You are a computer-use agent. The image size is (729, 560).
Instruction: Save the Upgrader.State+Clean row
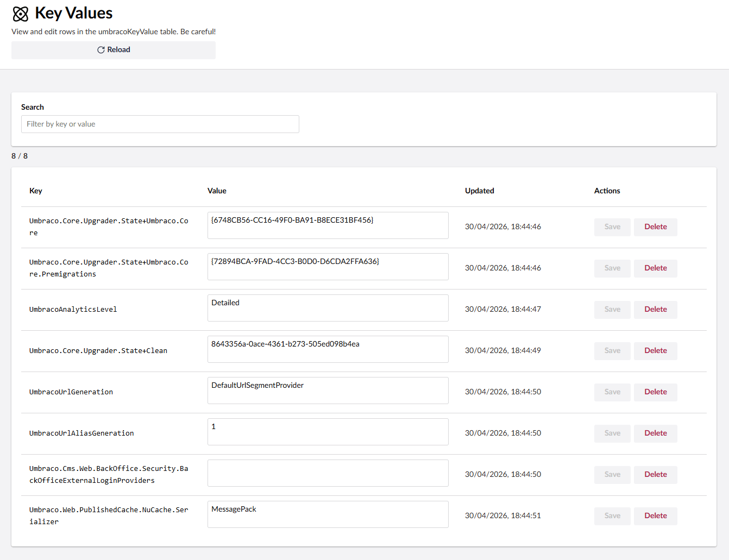point(612,351)
